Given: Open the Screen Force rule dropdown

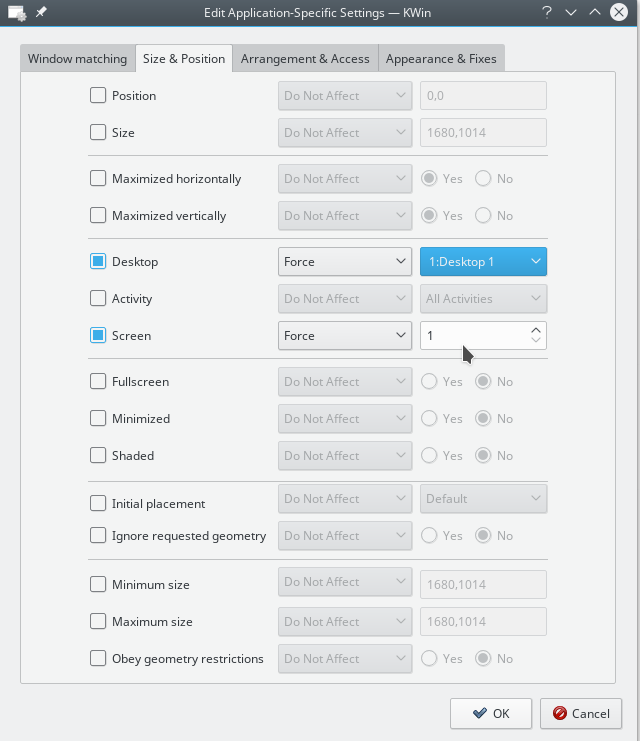Looking at the screenshot, I should click(x=344, y=336).
